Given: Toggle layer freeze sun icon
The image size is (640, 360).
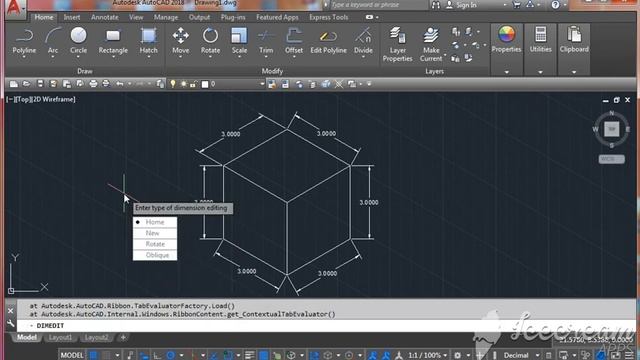Looking at the screenshot, I should click(184, 84).
